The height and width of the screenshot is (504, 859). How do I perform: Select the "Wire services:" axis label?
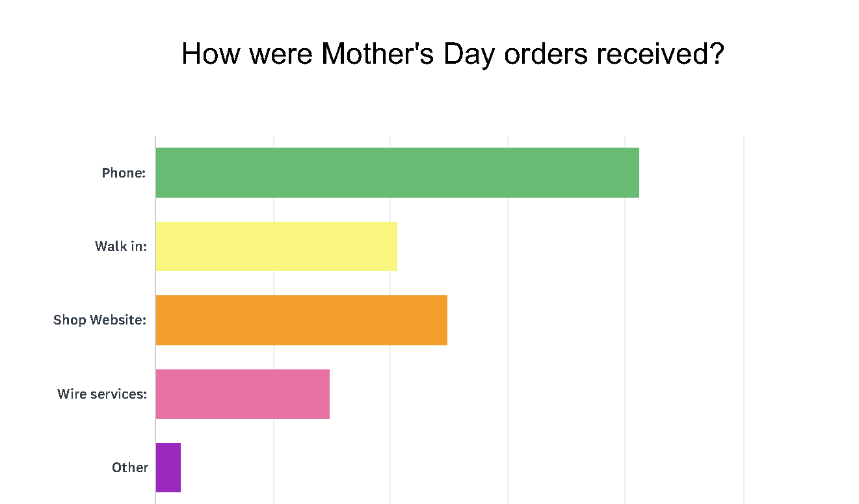[x=102, y=394]
